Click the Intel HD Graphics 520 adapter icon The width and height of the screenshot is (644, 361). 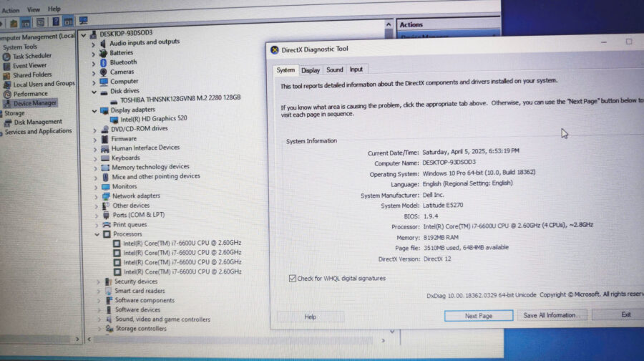(x=114, y=119)
